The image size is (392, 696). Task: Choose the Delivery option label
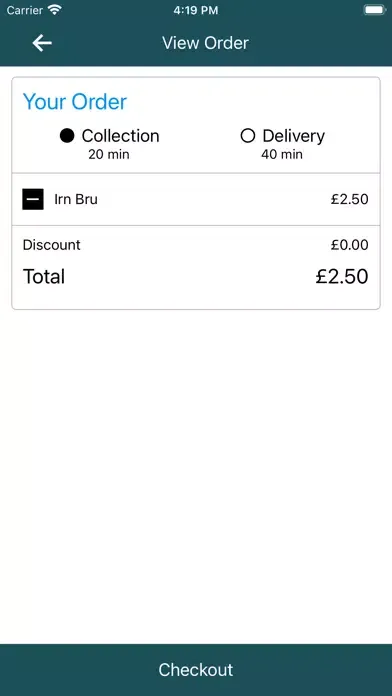[293, 136]
